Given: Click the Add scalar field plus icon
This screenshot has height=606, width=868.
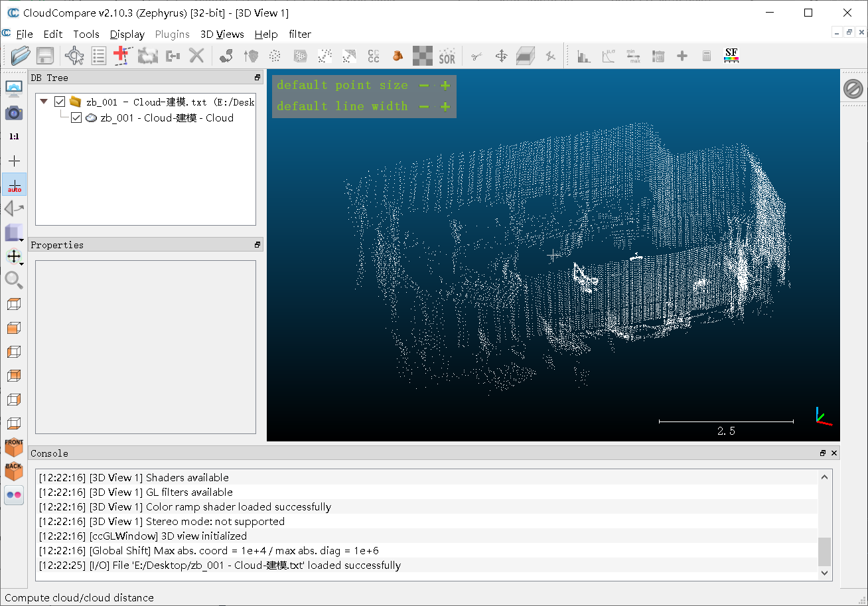Looking at the screenshot, I should pos(682,56).
